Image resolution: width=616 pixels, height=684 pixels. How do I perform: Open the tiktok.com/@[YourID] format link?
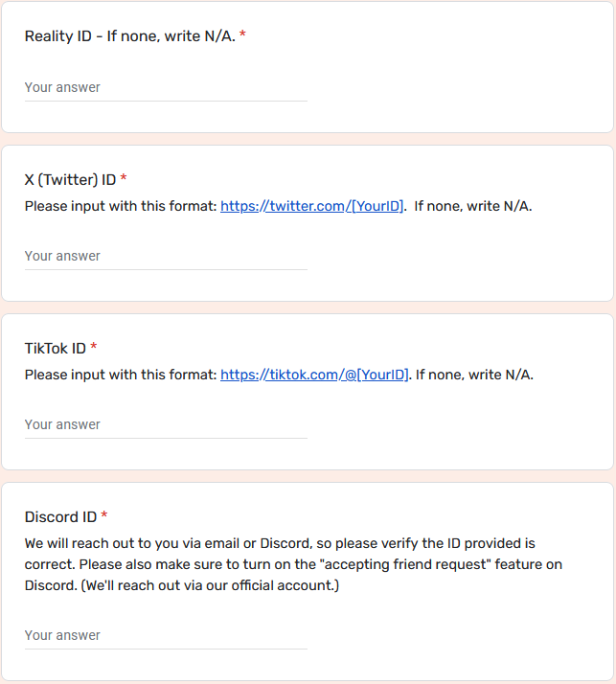pyautogui.click(x=314, y=375)
